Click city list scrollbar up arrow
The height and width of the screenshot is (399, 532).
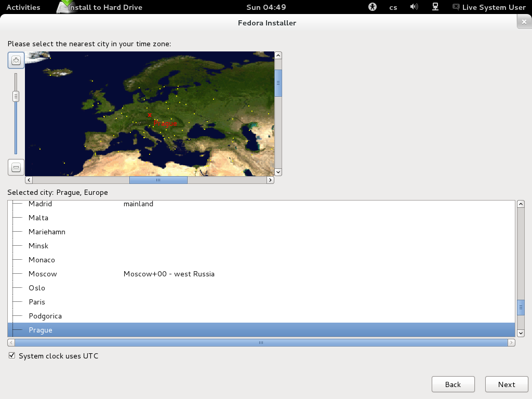pos(521,204)
